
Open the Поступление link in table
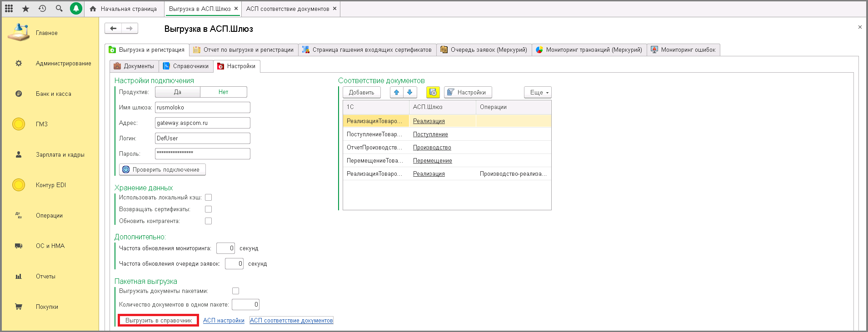click(x=430, y=134)
